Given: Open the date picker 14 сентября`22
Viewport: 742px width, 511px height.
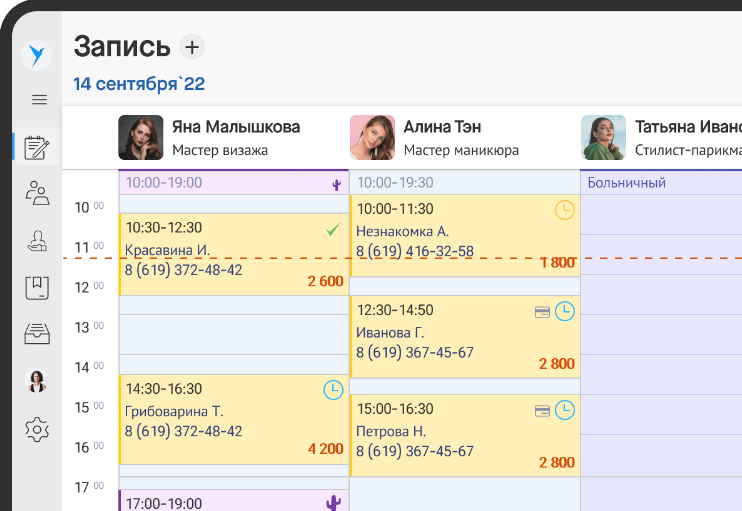Looking at the screenshot, I should tap(139, 85).
